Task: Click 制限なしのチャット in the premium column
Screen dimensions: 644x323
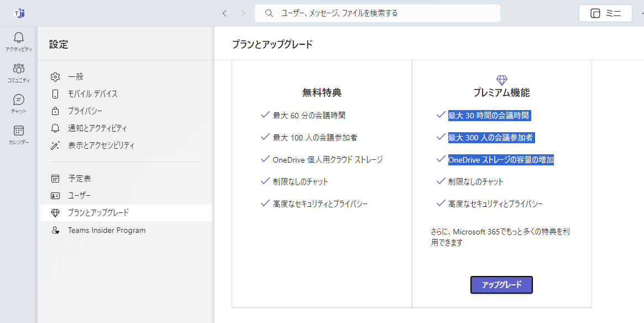Action: point(476,181)
